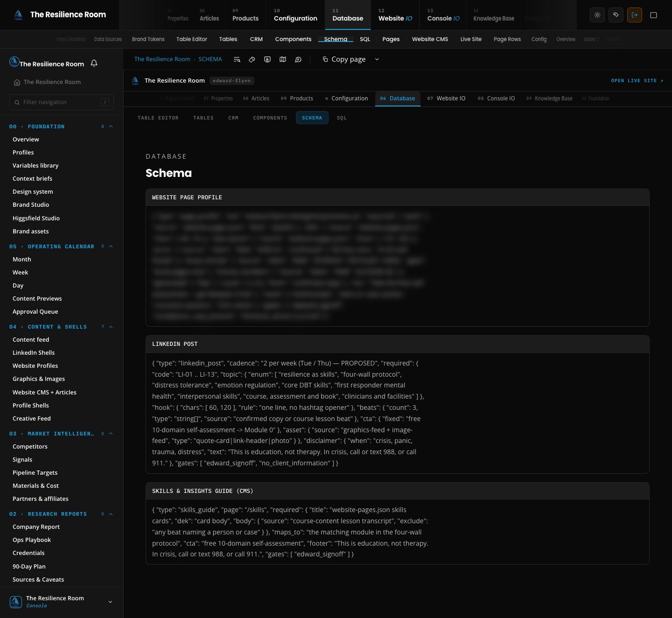
Task: Open the CRM pill tab
Action: [233, 118]
